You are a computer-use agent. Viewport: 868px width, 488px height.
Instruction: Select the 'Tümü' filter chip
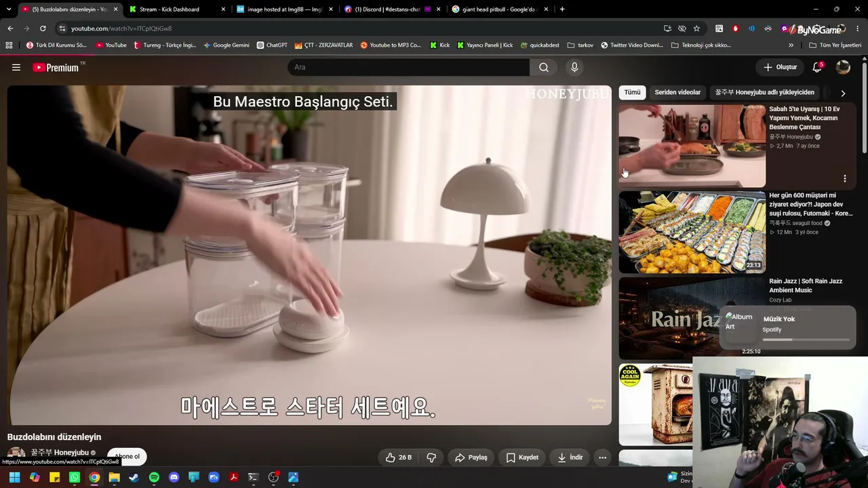(x=632, y=92)
